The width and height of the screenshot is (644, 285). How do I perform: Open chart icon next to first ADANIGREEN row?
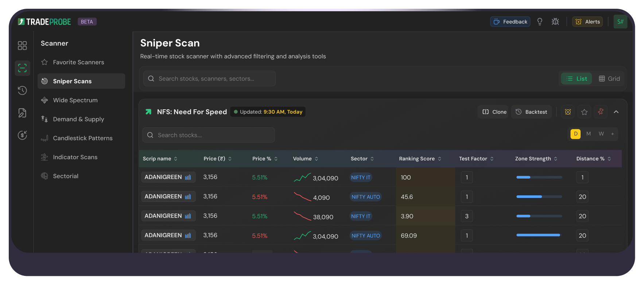[x=188, y=177]
